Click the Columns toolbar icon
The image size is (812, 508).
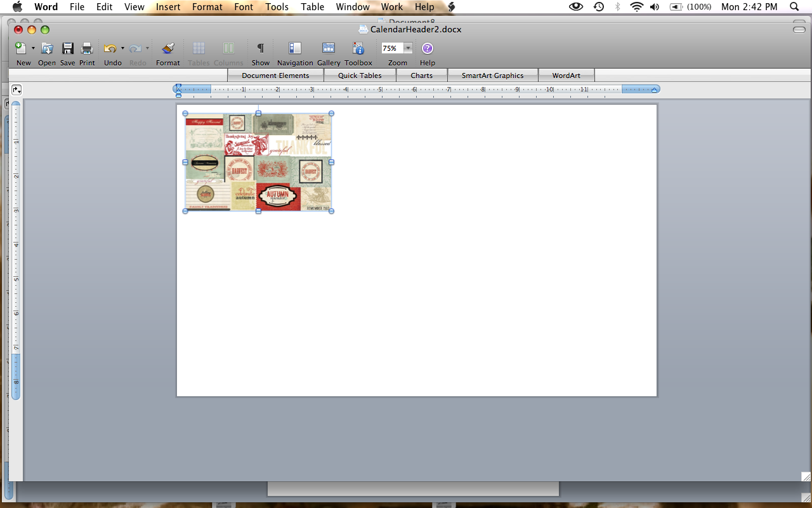tap(228, 48)
